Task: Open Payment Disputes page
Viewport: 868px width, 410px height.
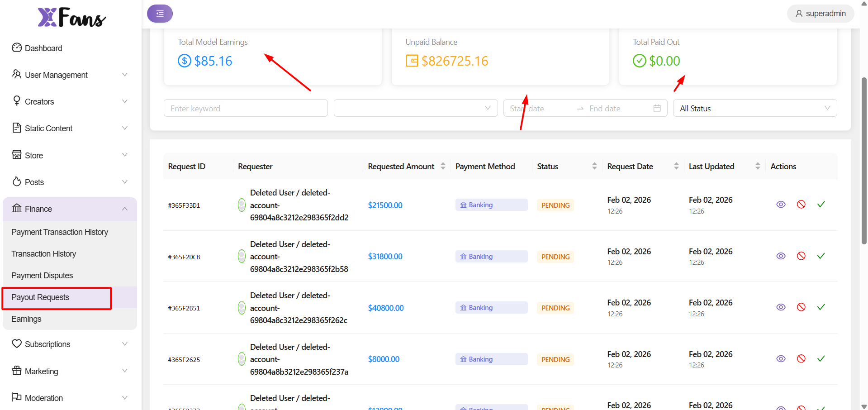Action: (x=42, y=276)
